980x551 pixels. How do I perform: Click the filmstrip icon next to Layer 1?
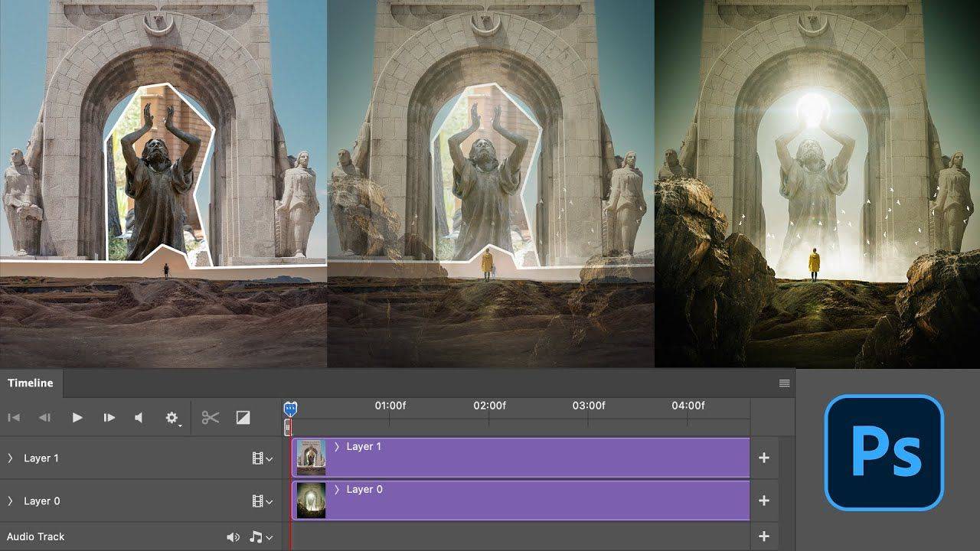pyautogui.click(x=258, y=458)
